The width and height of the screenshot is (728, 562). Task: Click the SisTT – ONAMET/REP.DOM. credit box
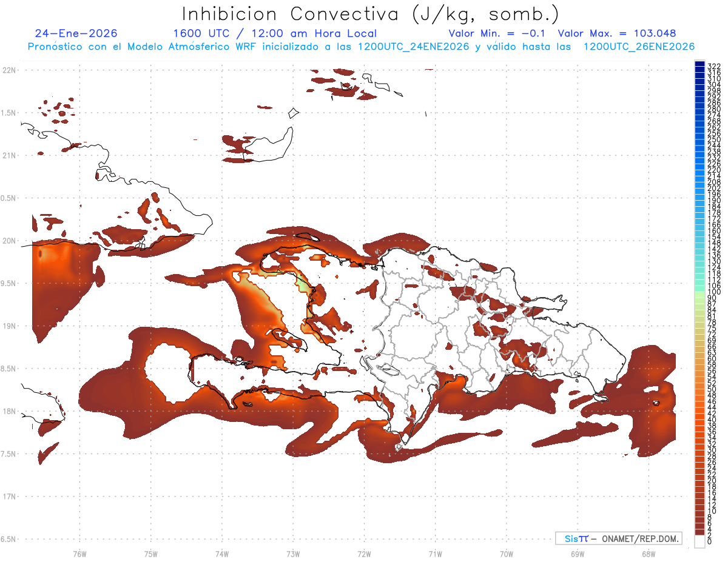tap(619, 538)
